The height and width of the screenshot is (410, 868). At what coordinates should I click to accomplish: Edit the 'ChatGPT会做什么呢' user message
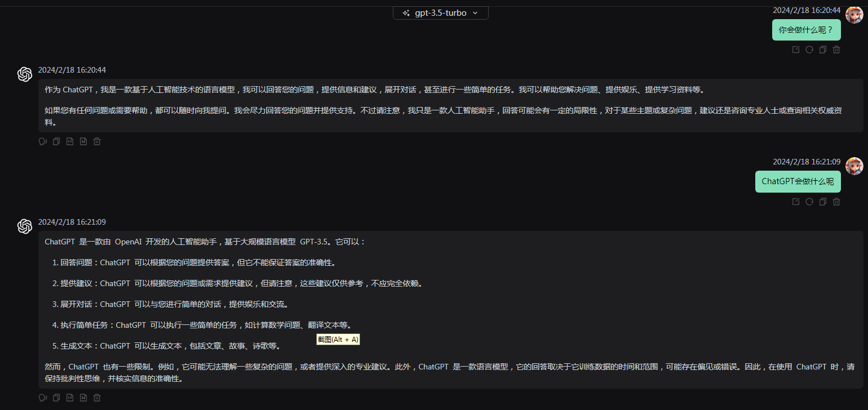[x=795, y=202]
